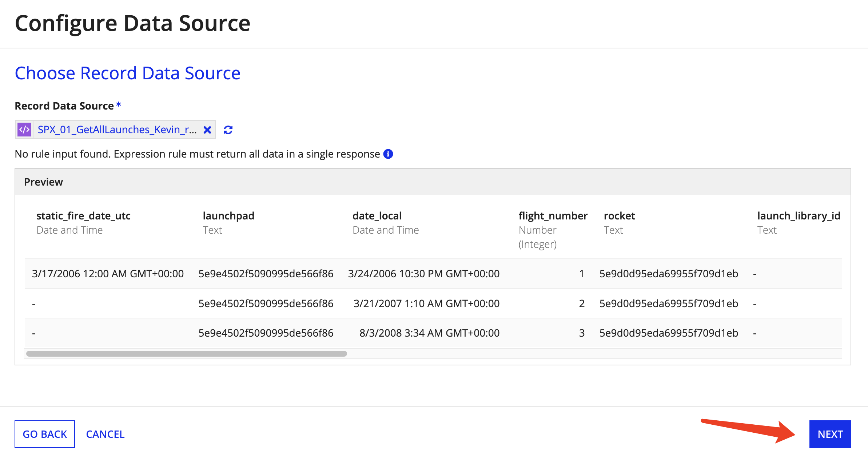Select the launchpad column header
Image resolution: width=868 pixels, height=460 pixels.
[x=228, y=216]
